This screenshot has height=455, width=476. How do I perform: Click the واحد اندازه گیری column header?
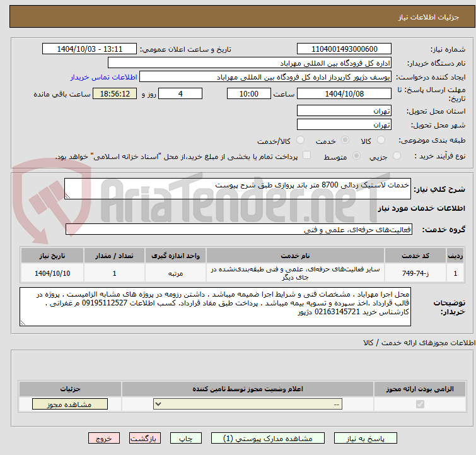(x=176, y=256)
